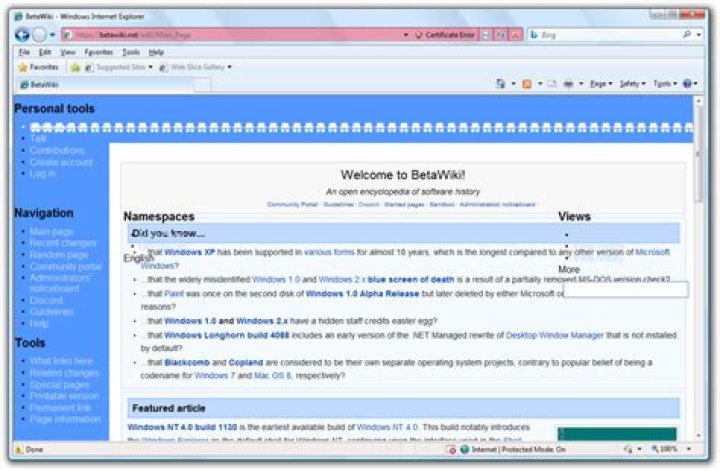The image size is (720, 471).
Task: Click the wiki search input field under More
Action: point(625,290)
